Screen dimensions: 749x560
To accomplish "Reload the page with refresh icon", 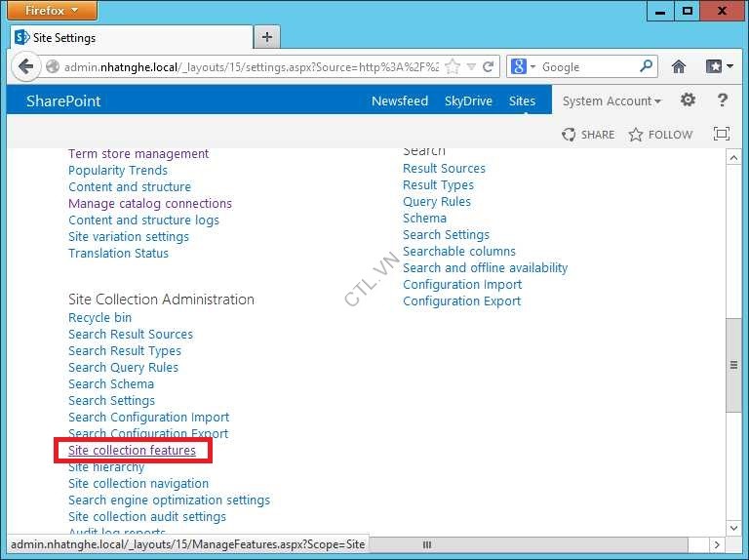I will (489, 67).
